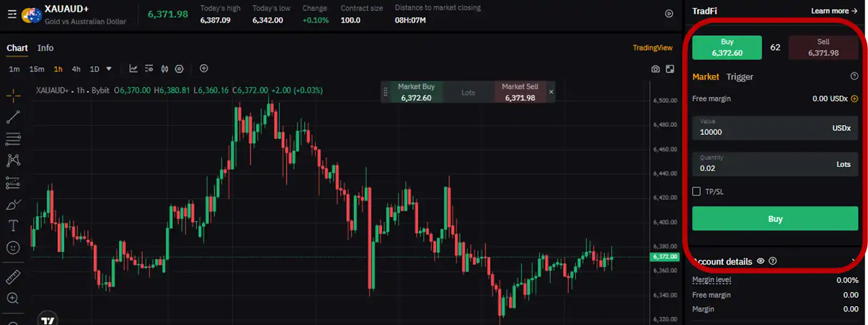
Task: Select the Text annotation tool
Action: coord(13,226)
